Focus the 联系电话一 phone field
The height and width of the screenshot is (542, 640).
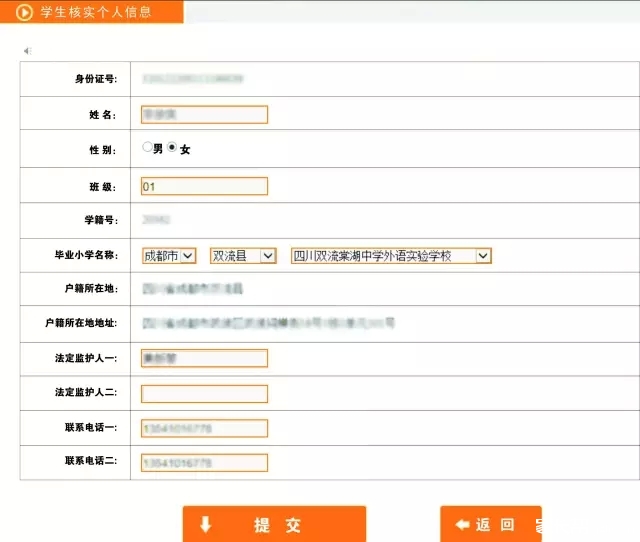205,428
